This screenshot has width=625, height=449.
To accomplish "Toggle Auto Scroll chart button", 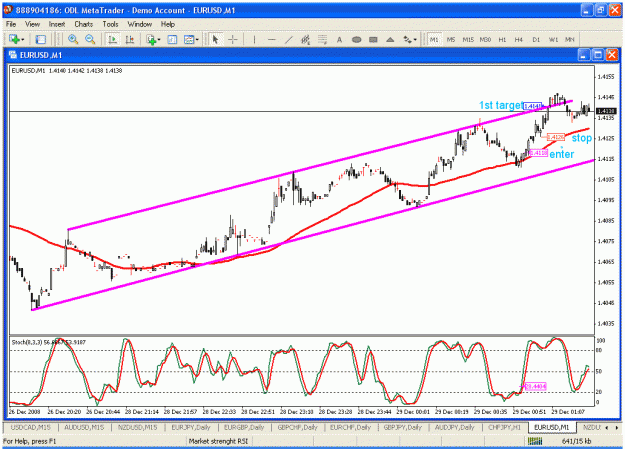I will (113, 39).
